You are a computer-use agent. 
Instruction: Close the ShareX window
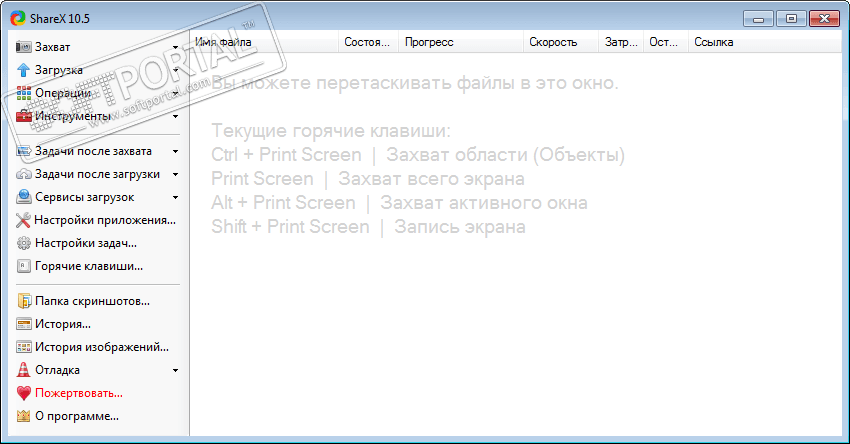[x=825, y=19]
